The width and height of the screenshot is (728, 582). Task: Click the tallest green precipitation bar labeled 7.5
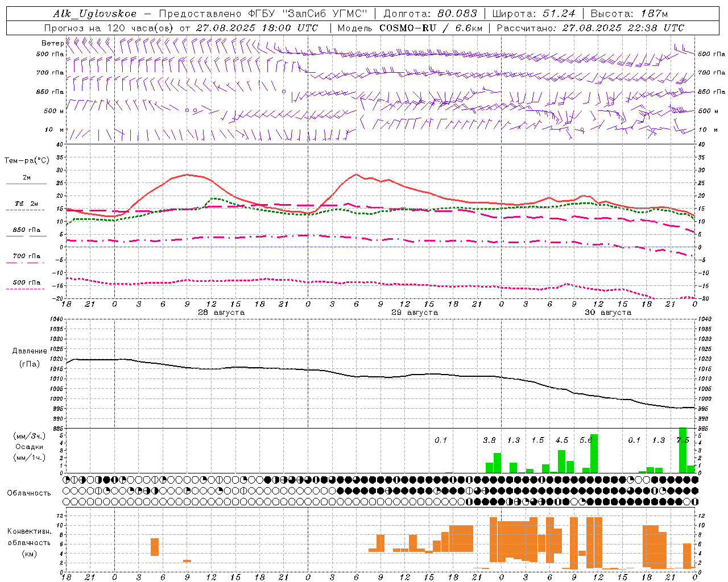click(x=682, y=450)
